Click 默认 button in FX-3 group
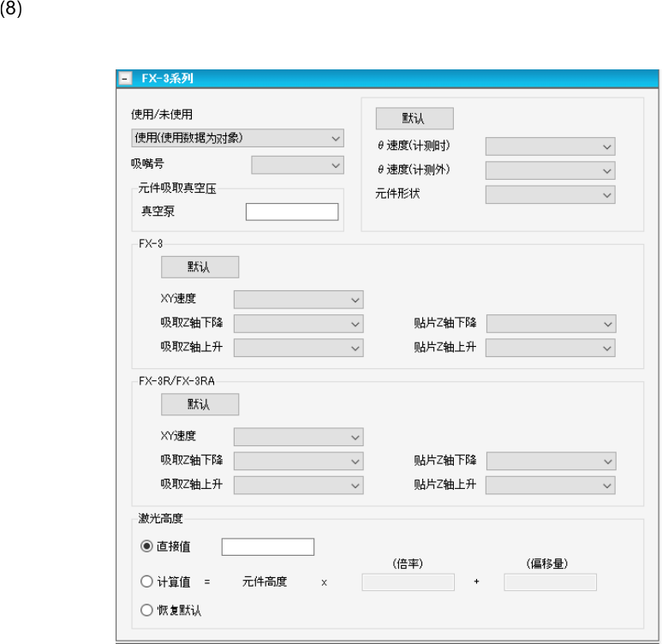This screenshot has width=662, height=644. coord(200,267)
